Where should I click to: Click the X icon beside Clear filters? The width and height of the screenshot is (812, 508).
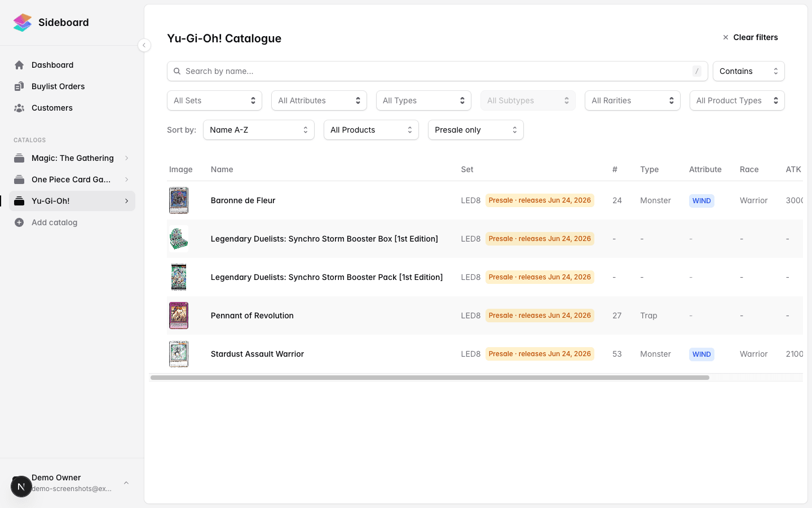tap(726, 37)
